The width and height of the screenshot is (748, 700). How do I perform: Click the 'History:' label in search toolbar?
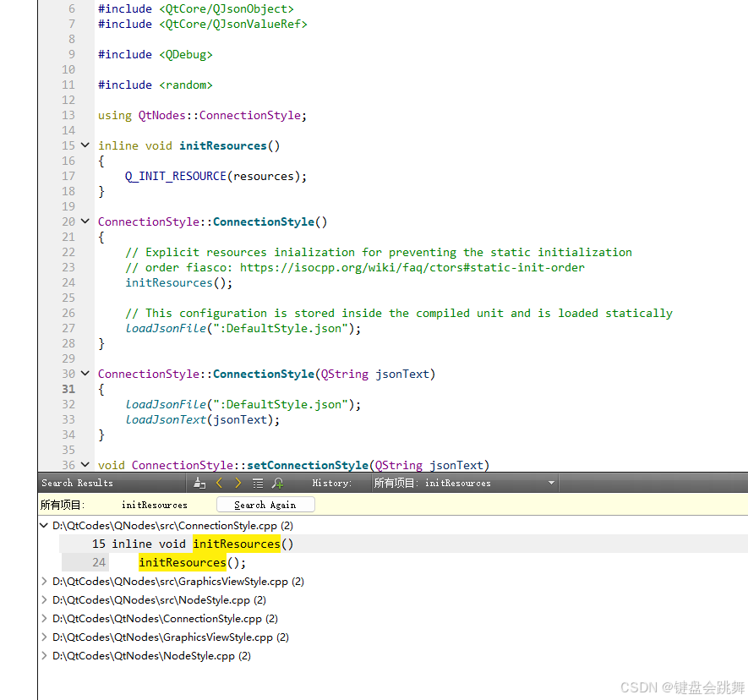point(332,483)
